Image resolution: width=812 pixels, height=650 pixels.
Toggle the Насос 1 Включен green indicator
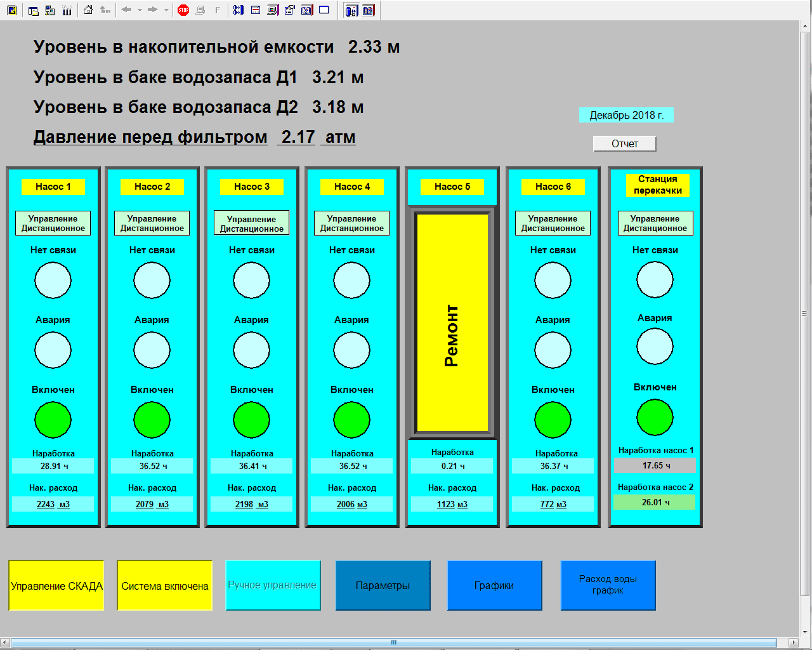coord(53,420)
